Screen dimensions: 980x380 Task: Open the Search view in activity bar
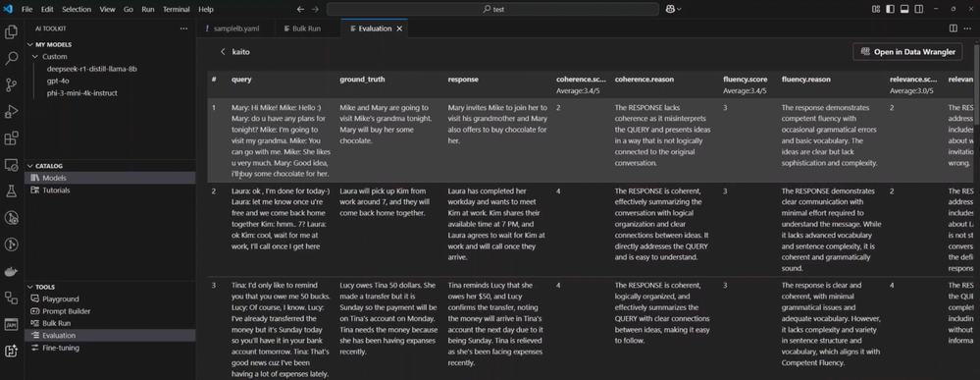[11, 59]
